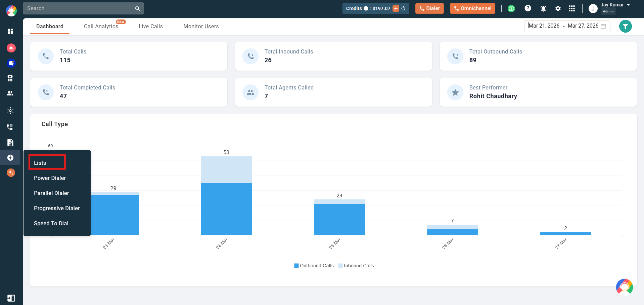Switch to the Call Analytics tab

tap(101, 26)
